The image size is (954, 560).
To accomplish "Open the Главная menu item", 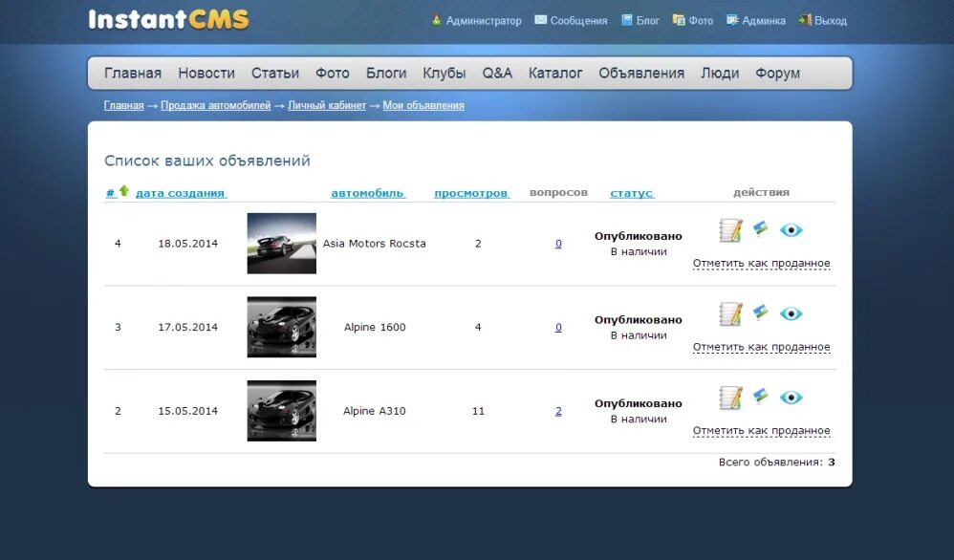I will (x=133, y=73).
